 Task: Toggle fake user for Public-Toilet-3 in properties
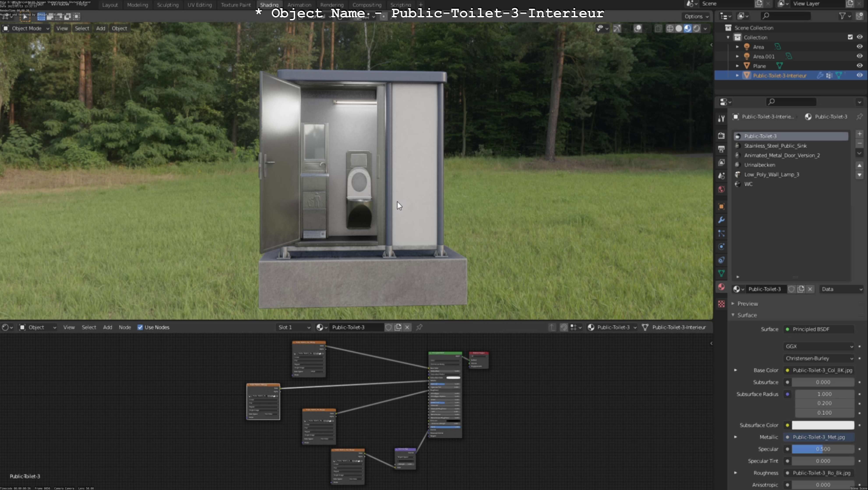tap(792, 289)
